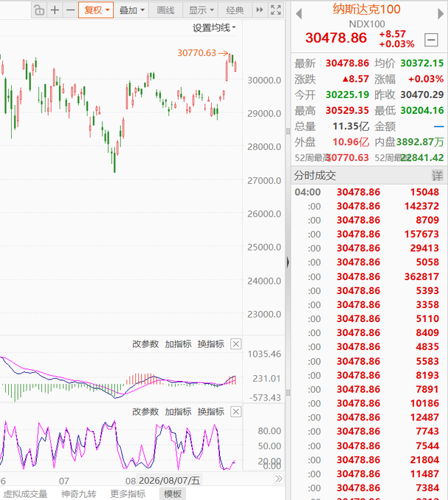Click the NDX100 ticker code
This screenshot has width=448, height=500.
[x=366, y=24]
